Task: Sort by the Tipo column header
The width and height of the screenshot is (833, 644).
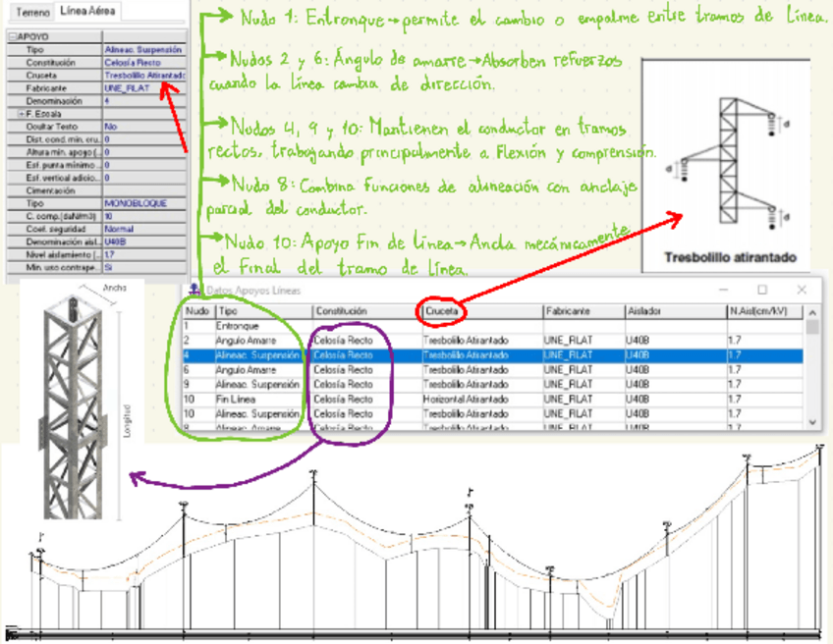Action: click(263, 311)
